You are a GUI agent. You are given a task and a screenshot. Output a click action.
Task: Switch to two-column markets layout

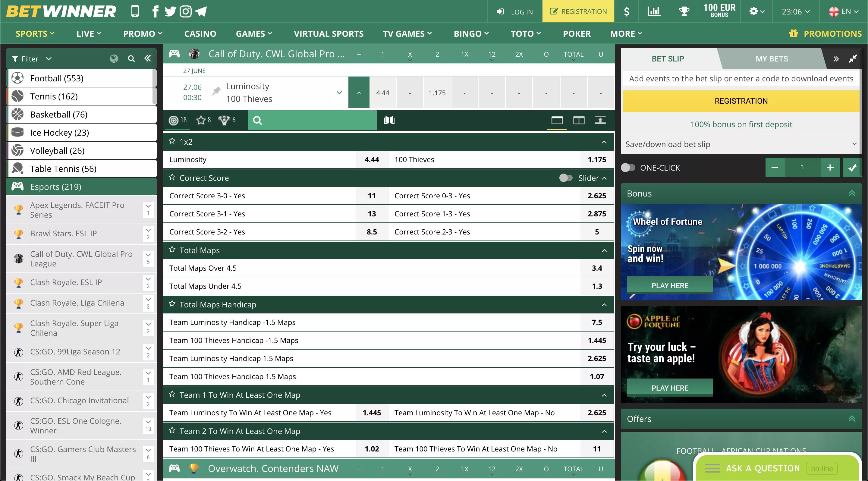[x=579, y=120]
